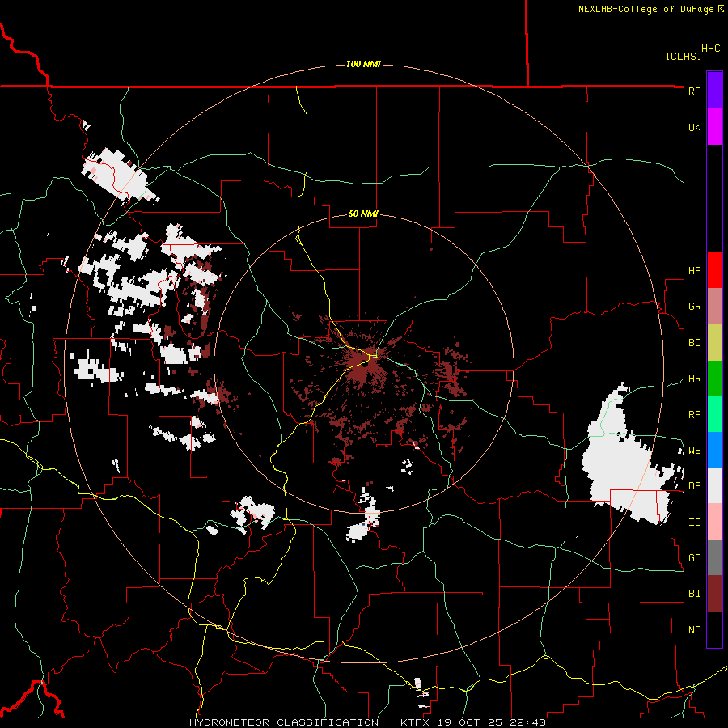The width and height of the screenshot is (728, 728).
Task: Click the WS legend label
Action: (694, 451)
